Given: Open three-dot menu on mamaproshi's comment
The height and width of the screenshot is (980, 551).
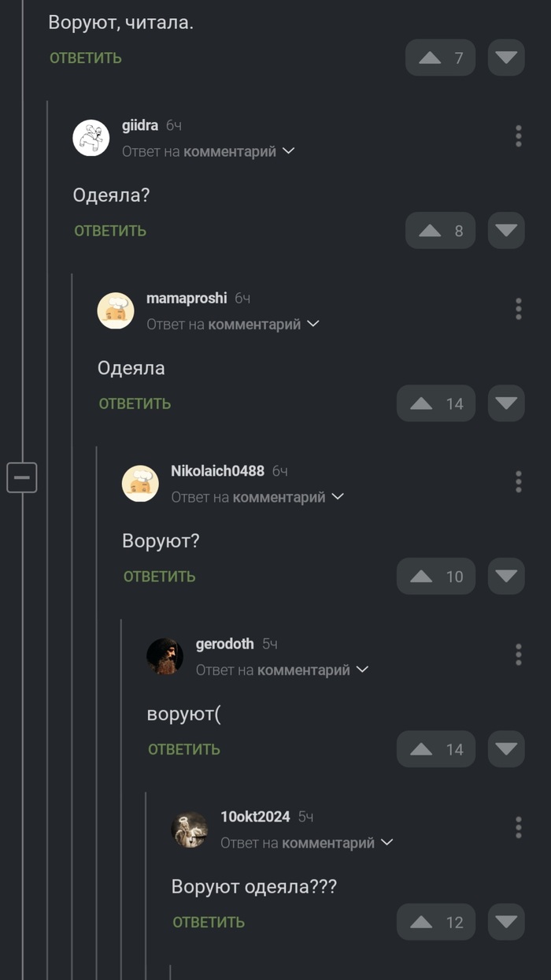Looking at the screenshot, I should [x=518, y=309].
